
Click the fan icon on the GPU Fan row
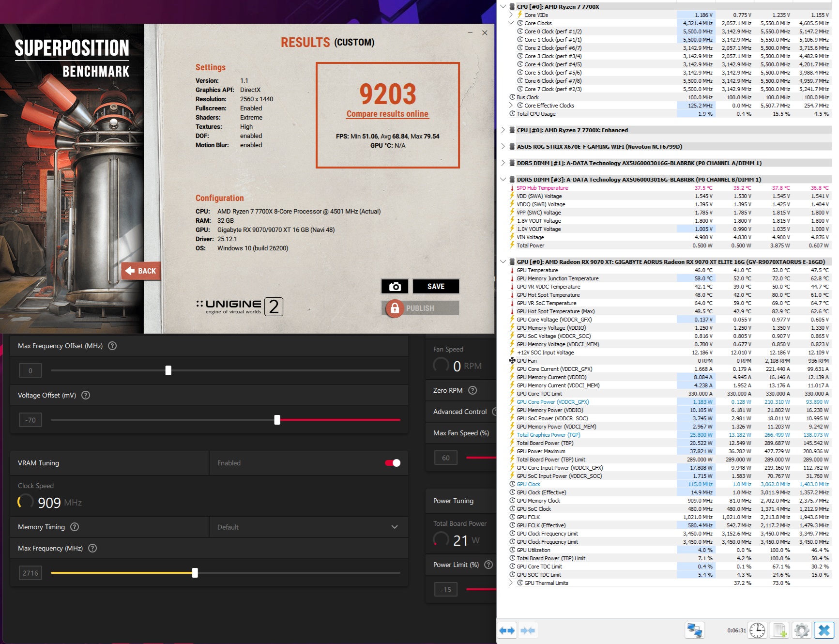(x=512, y=361)
